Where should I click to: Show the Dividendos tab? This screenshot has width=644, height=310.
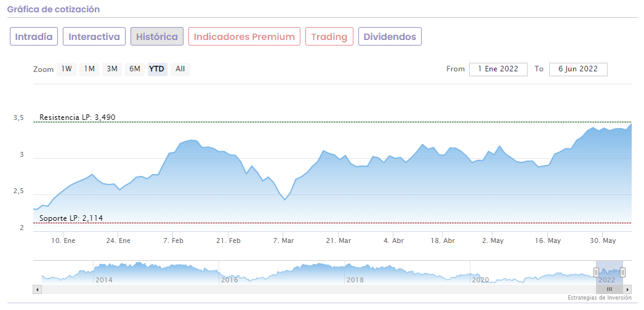pos(390,36)
